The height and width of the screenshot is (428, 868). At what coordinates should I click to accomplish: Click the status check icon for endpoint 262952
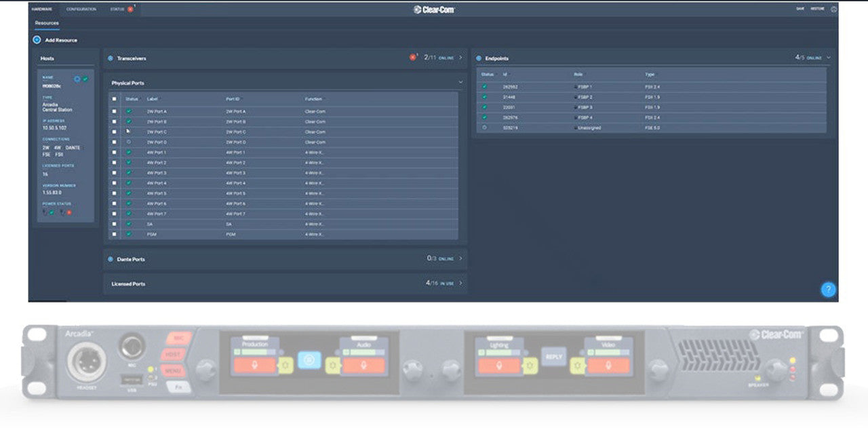(x=484, y=87)
